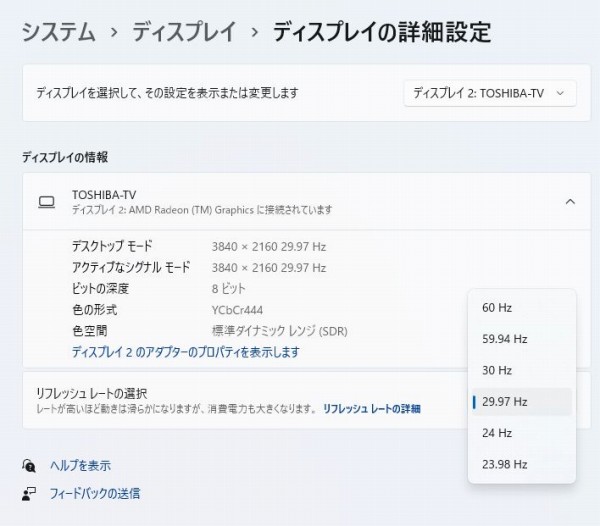Click the feedback icon next to フィードバックの送信
Image resolution: width=600 pixels, height=526 pixels.
(29, 493)
